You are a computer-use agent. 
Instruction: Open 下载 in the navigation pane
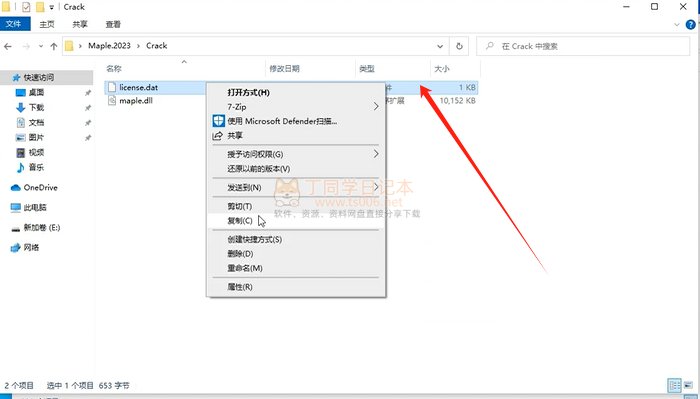[37, 108]
